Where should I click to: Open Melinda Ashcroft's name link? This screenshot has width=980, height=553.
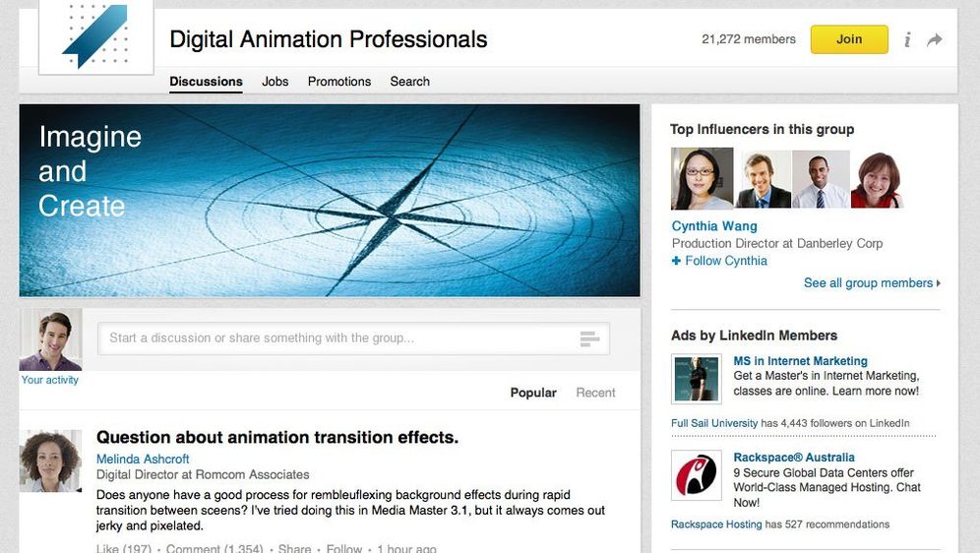[x=143, y=459]
